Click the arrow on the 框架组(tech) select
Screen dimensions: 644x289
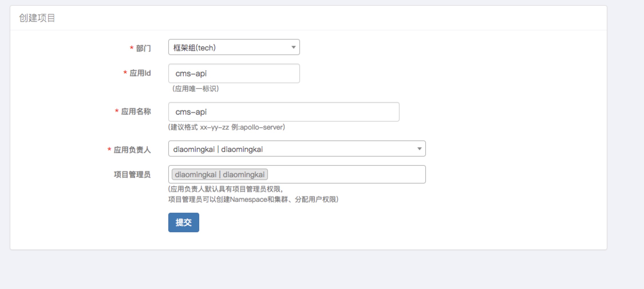(293, 47)
